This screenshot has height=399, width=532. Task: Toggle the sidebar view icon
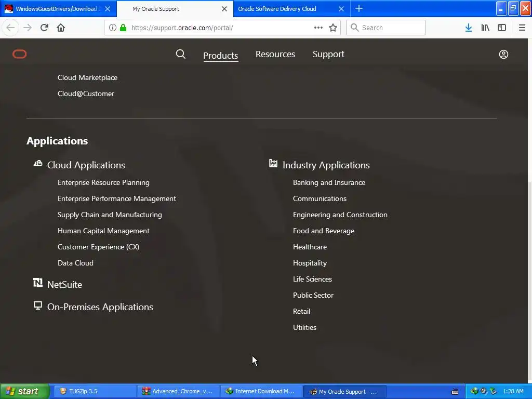(502, 28)
